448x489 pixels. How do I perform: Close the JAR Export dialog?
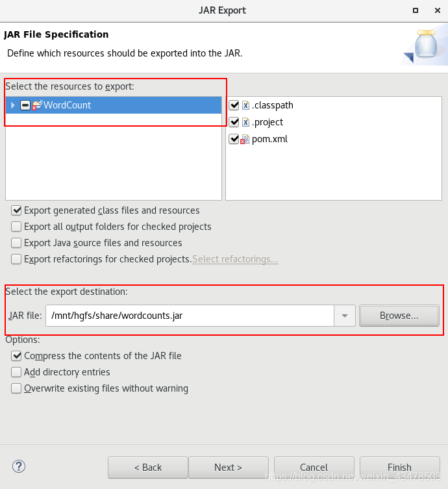pos(438,10)
